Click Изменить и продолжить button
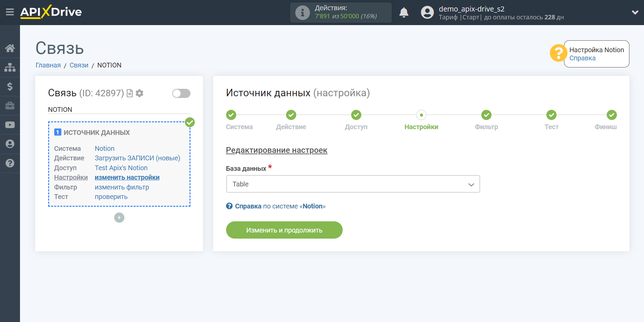This screenshot has height=322, width=644. pos(284,230)
